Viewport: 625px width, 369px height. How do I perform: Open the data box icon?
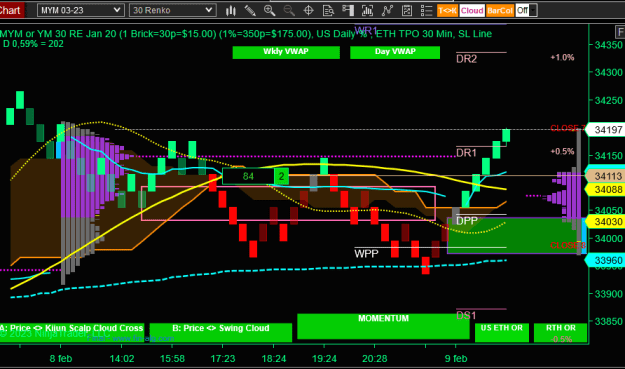click(x=328, y=11)
